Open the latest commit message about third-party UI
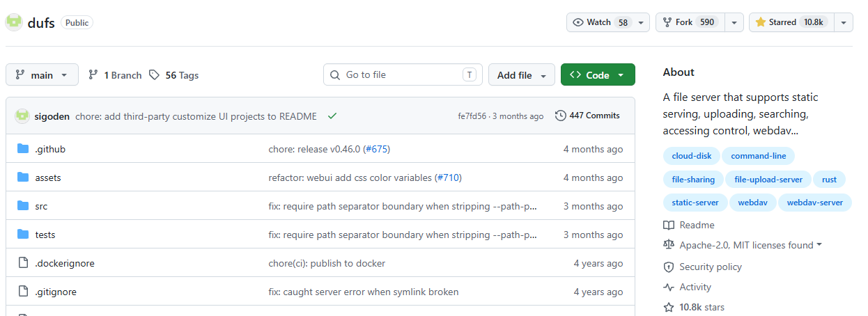Viewport: 868px width, 316px height. (x=196, y=116)
